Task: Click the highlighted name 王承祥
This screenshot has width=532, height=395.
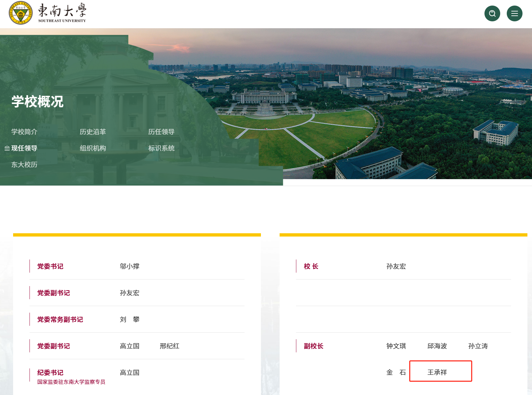Action: pyautogui.click(x=437, y=372)
